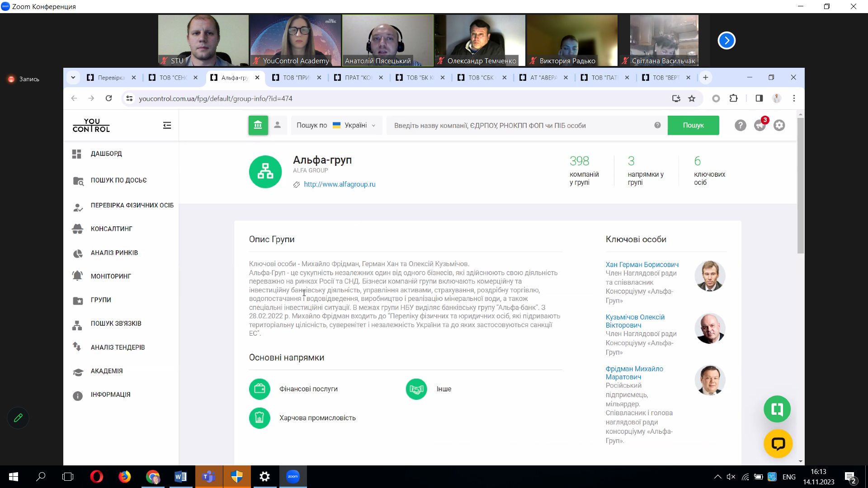Click the handshake icon next to Інше
The width and height of the screenshot is (868, 488).
[x=416, y=389]
